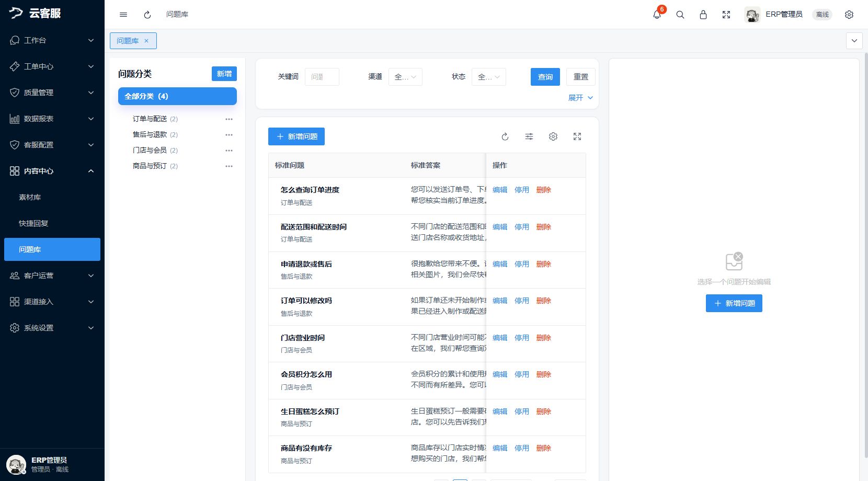Viewport: 868px width, 481px height.
Task: Open more options for 商品与预订 category
Action: click(229, 166)
